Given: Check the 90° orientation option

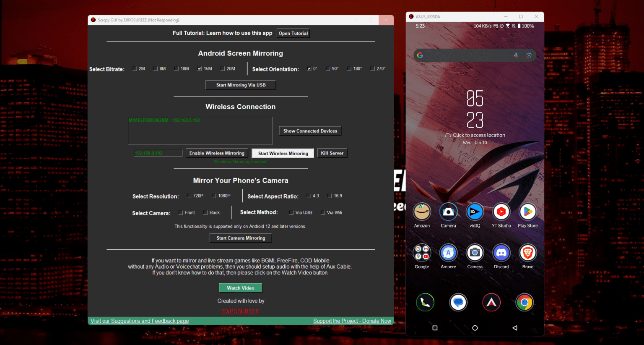Looking at the screenshot, I should (328, 69).
